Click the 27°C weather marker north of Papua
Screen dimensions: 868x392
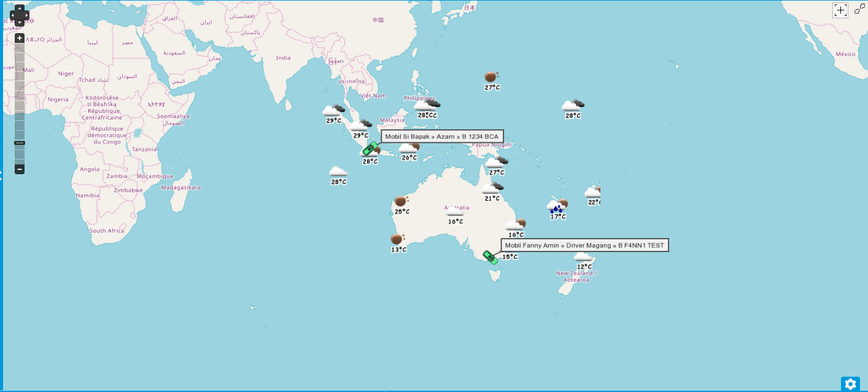[x=490, y=78]
